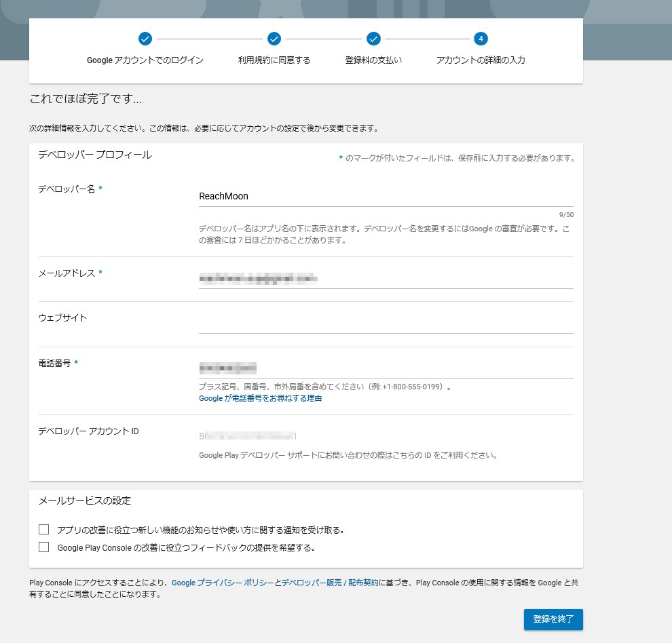Select the 'Google アカウントでのログイン' step label
672x643 pixels.
[x=145, y=60]
